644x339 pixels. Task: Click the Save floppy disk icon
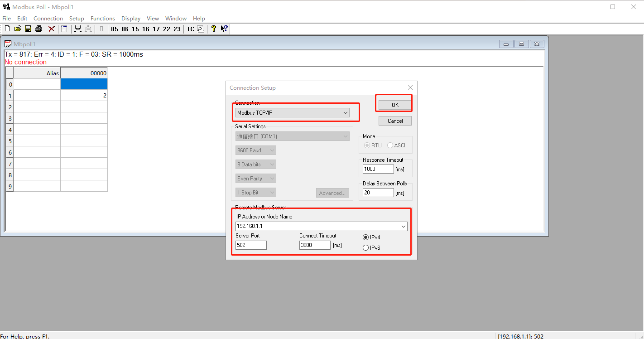[x=28, y=29]
